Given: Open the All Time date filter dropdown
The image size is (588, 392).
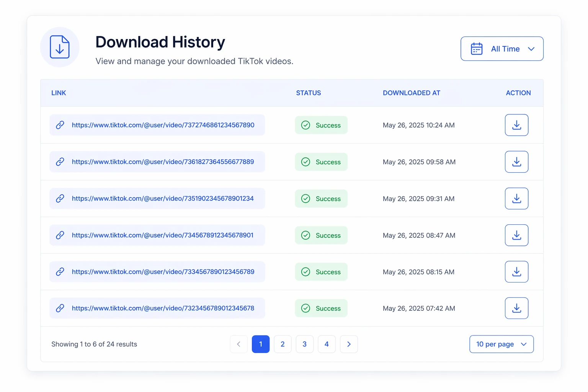Looking at the screenshot, I should coord(502,49).
